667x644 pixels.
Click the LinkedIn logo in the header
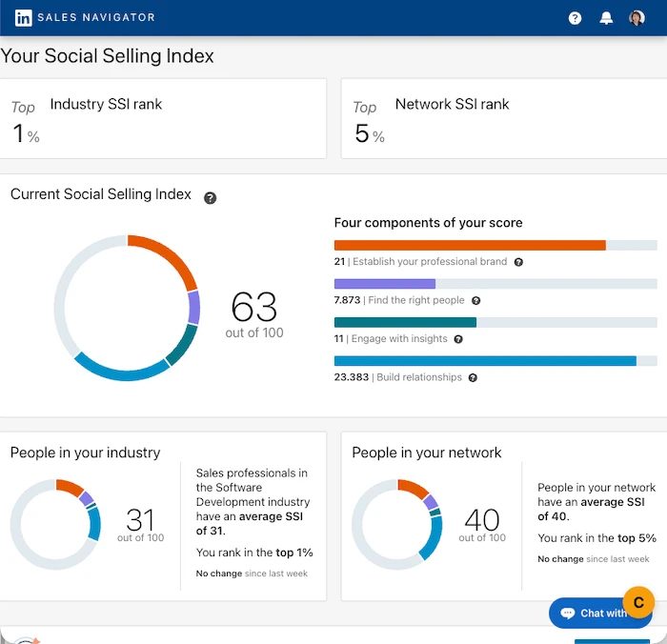tap(24, 17)
